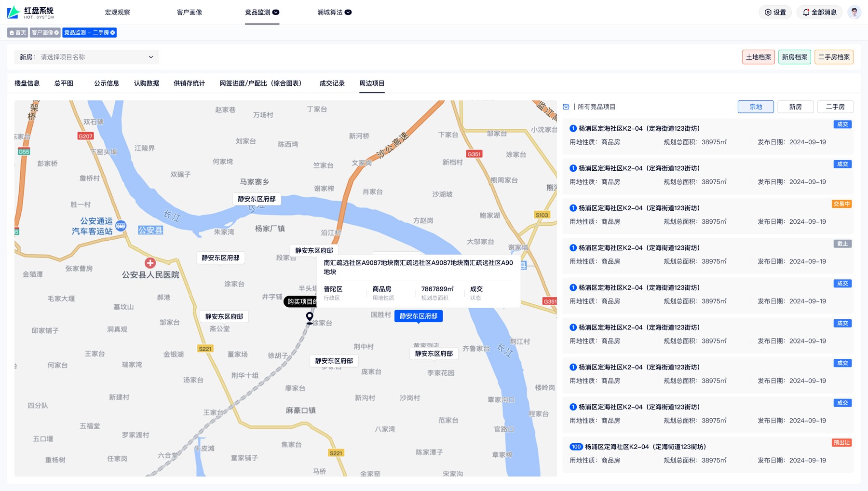
Task: Click the bus station icon near 公安通运汽车客运站
Action: tap(121, 226)
